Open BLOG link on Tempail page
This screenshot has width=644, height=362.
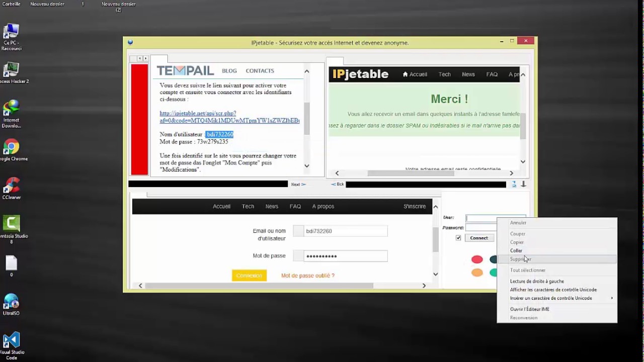coord(229,71)
